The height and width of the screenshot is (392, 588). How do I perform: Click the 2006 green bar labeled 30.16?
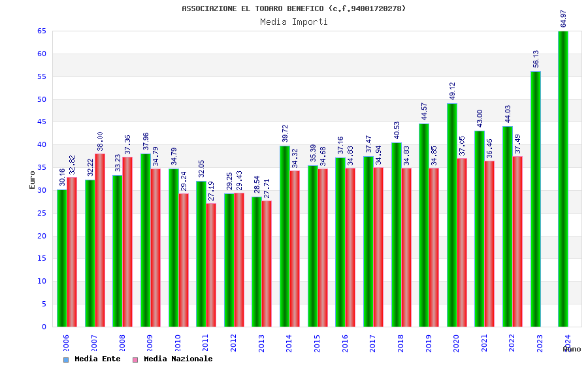(62, 258)
